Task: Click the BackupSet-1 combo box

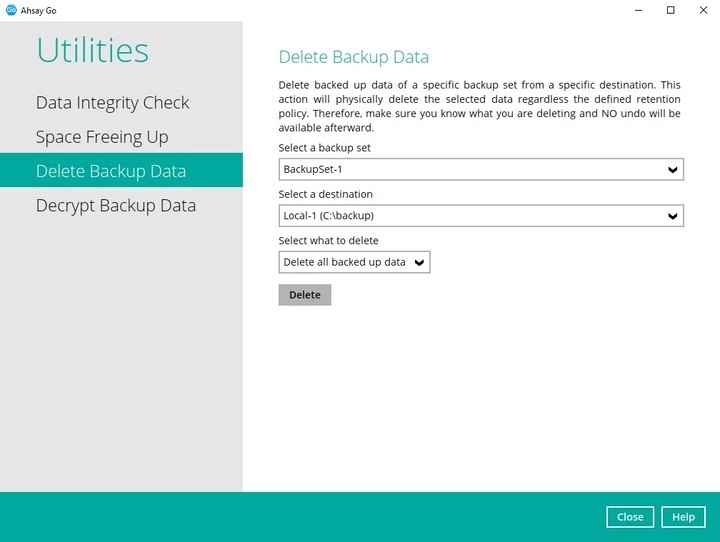Action: pos(481,169)
